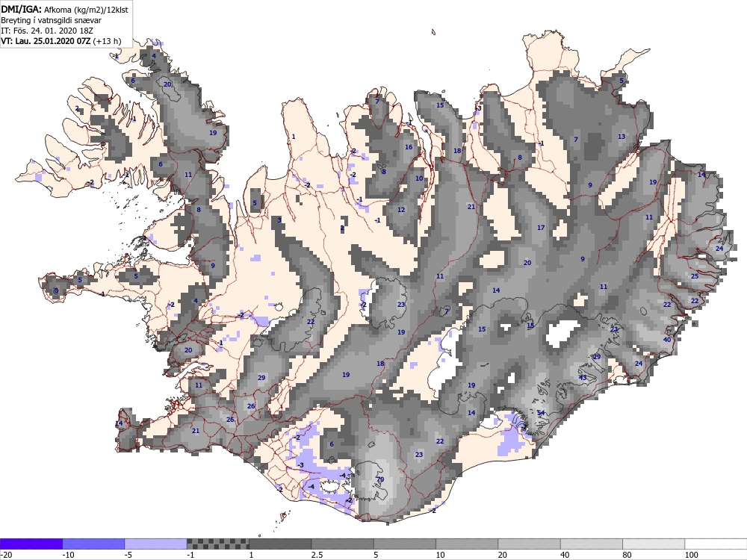Click the map value '16' in the north
Viewport: 747px width, 560px height.
[409, 147]
